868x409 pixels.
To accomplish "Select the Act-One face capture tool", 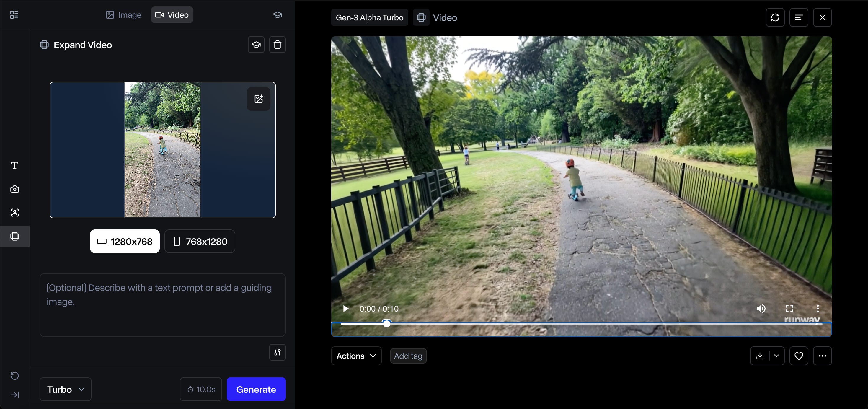I will (x=14, y=213).
